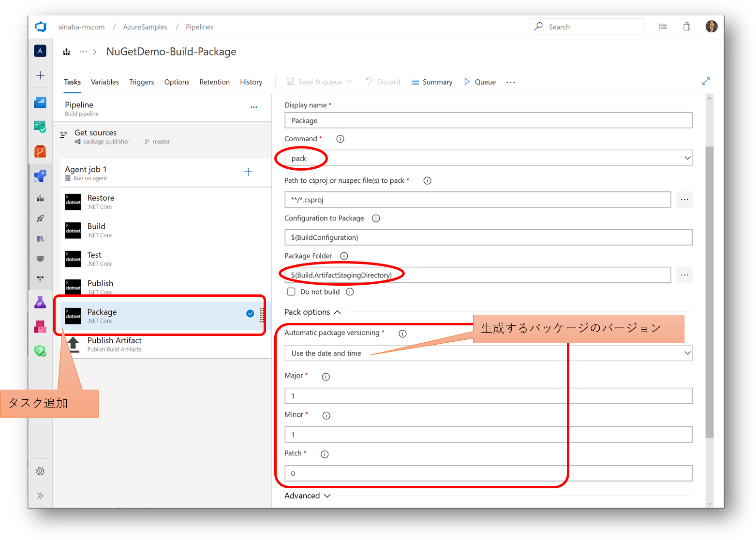The width and height of the screenshot is (756, 540).
Task: Open Repos sidebar icon
Action: tap(40, 151)
